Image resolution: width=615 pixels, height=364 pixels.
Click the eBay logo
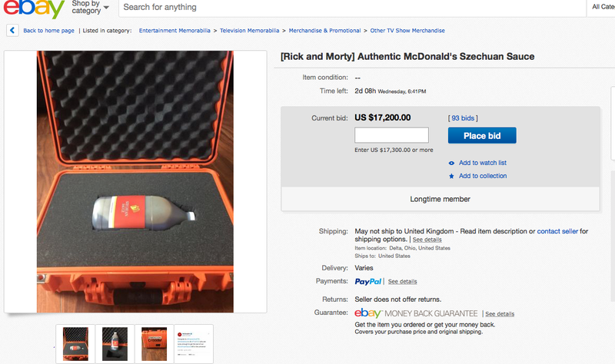(x=33, y=8)
